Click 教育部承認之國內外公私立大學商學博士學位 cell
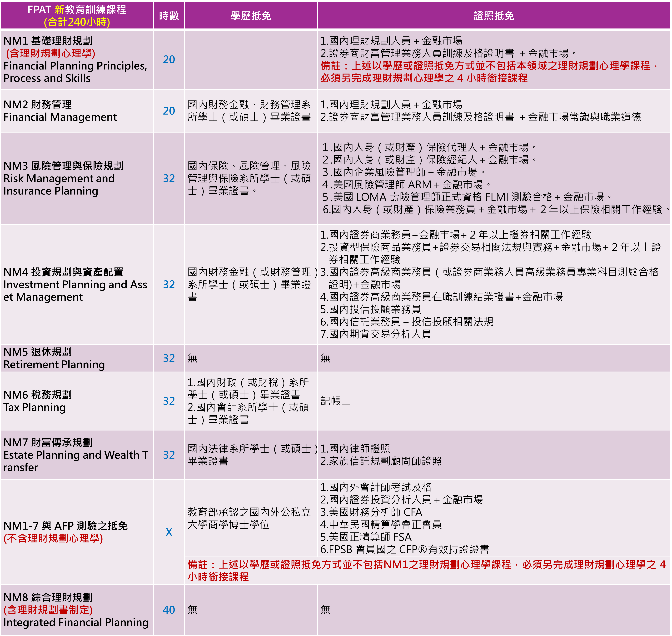Image resolution: width=672 pixels, height=636 pixels. 249,518
